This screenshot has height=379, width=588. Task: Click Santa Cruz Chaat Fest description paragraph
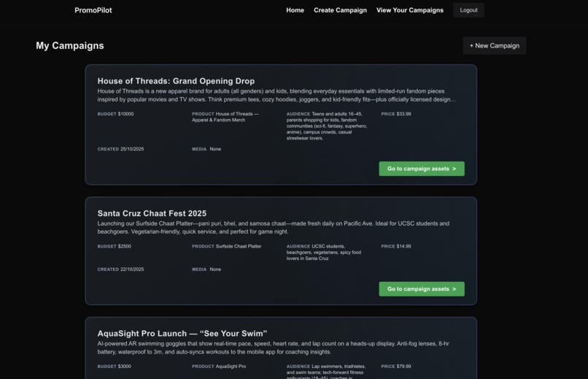(274, 227)
